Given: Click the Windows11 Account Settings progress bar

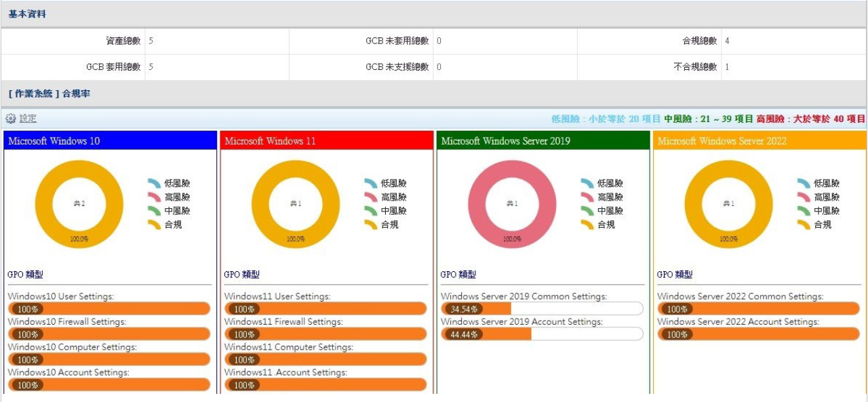Looking at the screenshot, I should click(325, 385).
